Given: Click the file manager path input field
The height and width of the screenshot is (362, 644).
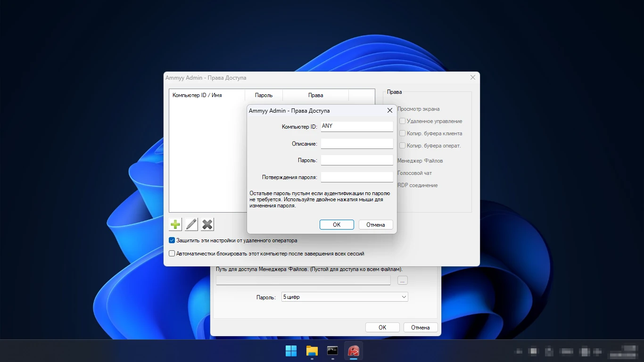Looking at the screenshot, I should 303,280.
